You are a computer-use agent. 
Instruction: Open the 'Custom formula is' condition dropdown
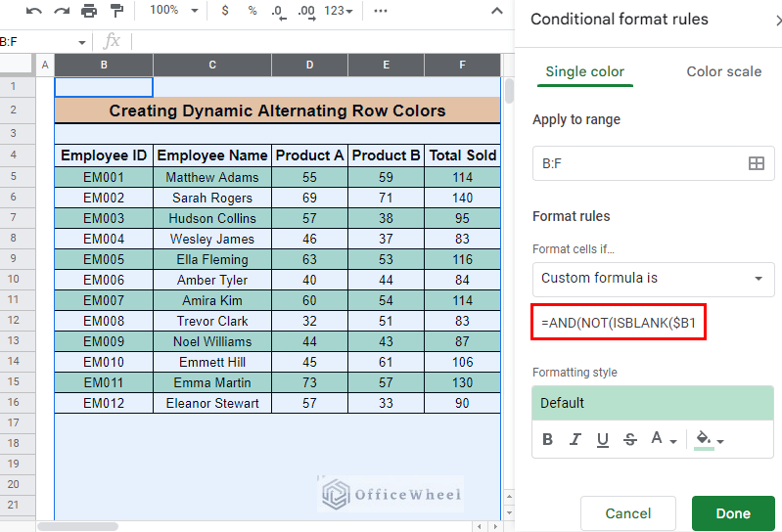pyautogui.click(x=654, y=279)
